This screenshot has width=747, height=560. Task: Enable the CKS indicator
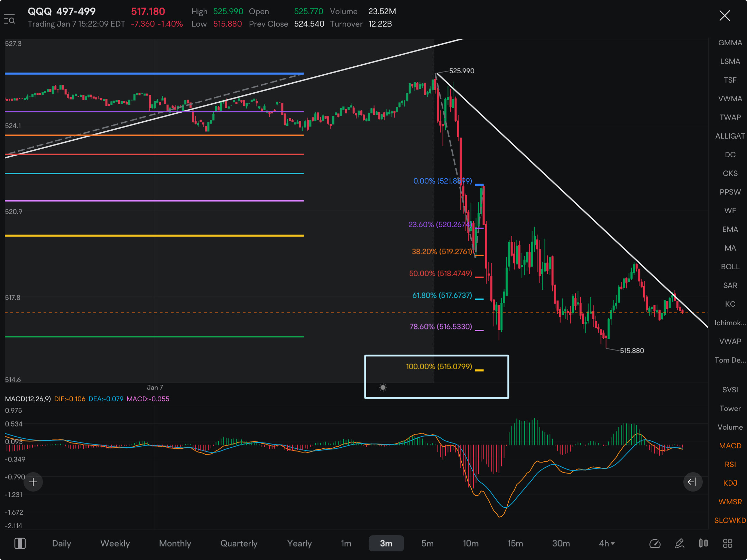click(730, 174)
